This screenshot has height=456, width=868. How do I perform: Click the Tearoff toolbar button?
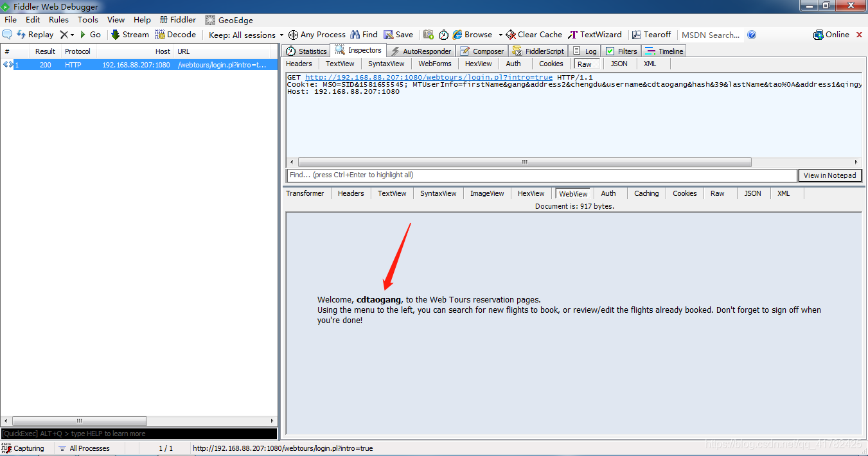click(651, 35)
